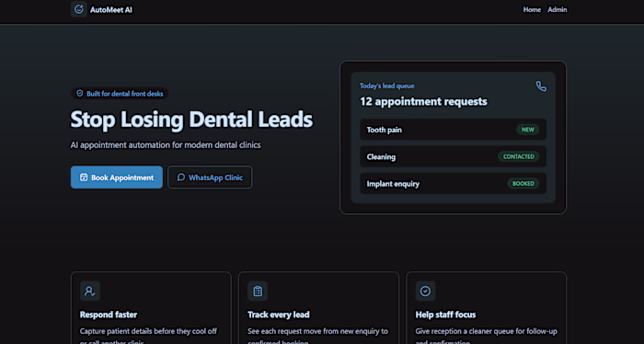This screenshot has height=344, width=644.
Task: Click the checkmark circle icon above Help staff focus
Action: (x=425, y=291)
